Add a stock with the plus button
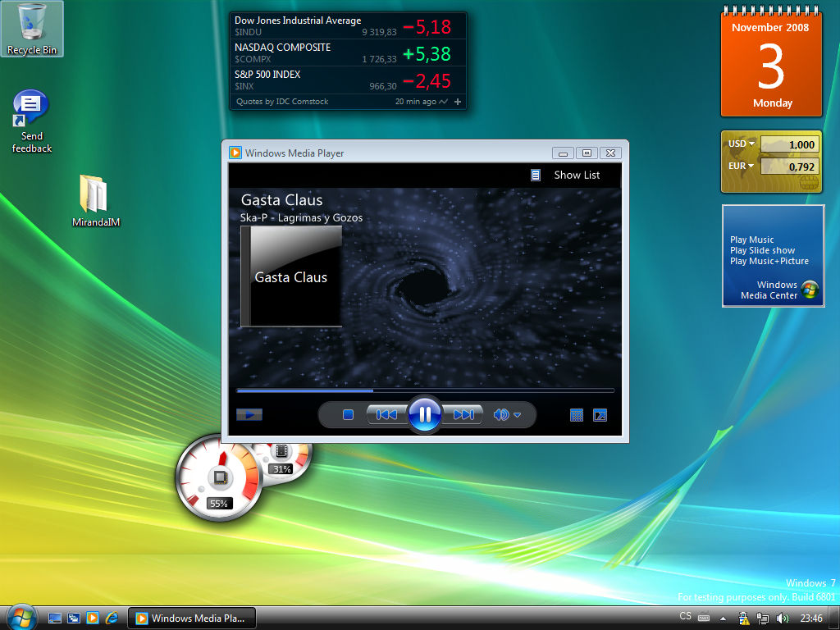Image resolution: width=840 pixels, height=630 pixels. [458, 101]
